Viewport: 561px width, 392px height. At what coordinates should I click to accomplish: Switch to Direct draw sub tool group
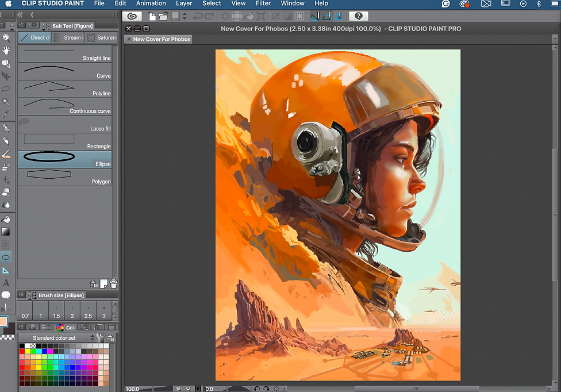(34, 37)
